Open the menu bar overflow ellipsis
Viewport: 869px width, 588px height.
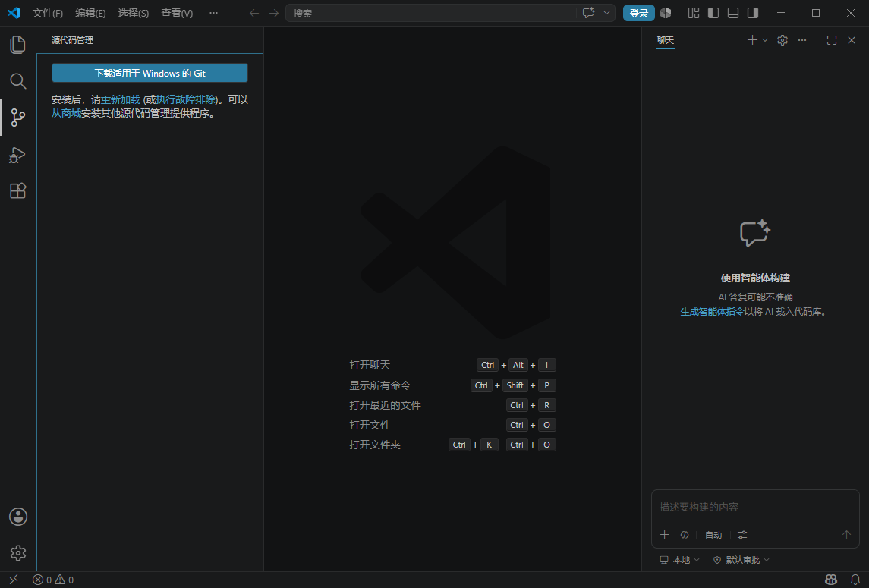[x=213, y=13]
